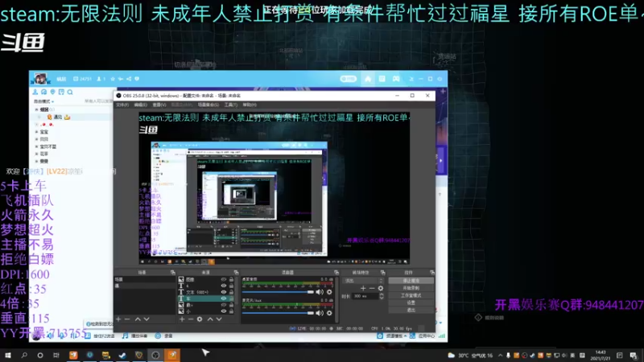
Task: Open the scene transition type dropdown
Action: (x=364, y=281)
